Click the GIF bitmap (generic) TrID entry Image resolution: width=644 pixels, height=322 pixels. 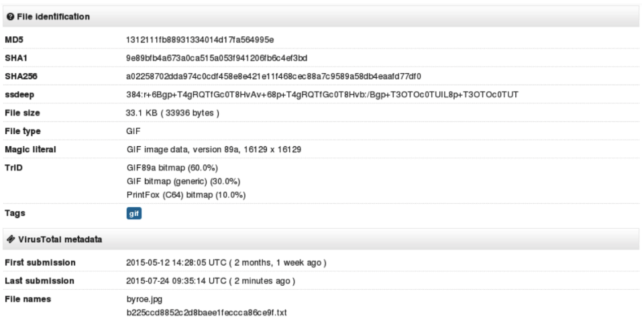tap(184, 182)
